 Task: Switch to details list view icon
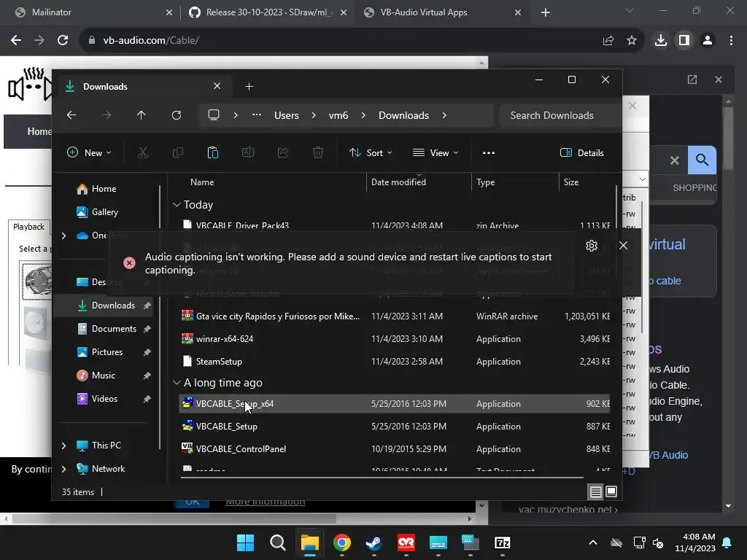(595, 491)
